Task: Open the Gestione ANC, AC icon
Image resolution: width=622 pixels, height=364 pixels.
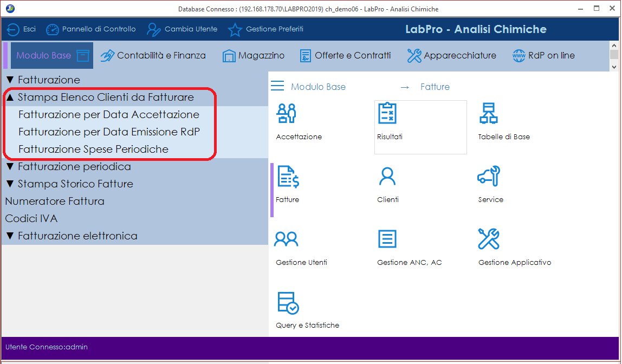Action: [x=387, y=239]
